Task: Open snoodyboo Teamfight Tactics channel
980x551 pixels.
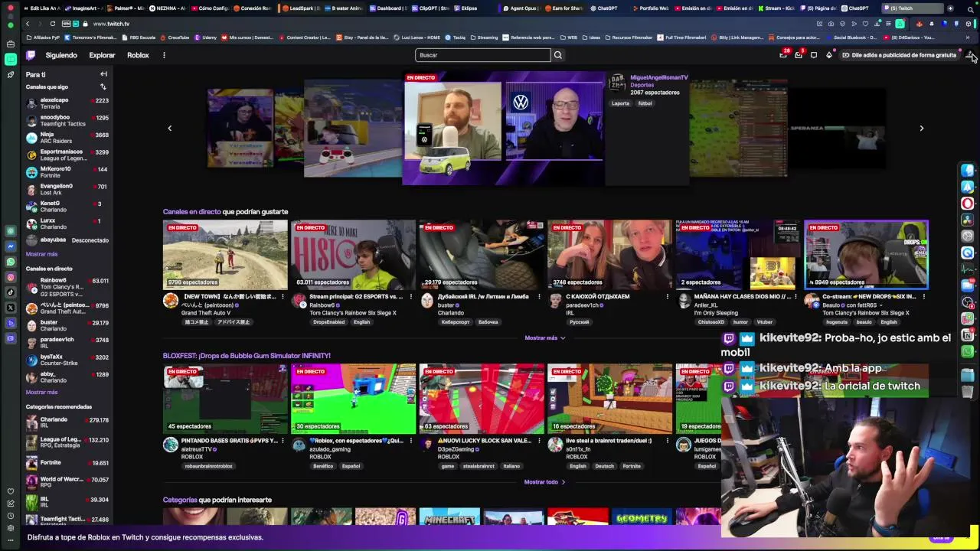Action: click(x=67, y=121)
